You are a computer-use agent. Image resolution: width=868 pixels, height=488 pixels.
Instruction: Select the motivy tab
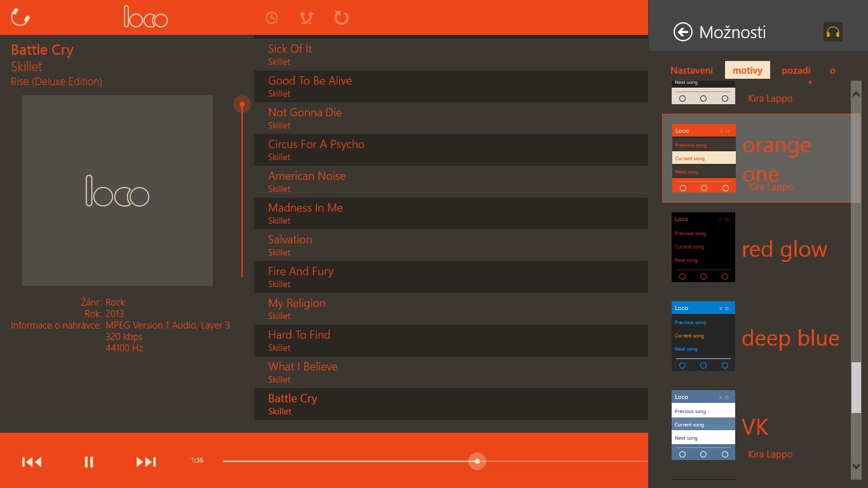pyautogui.click(x=747, y=71)
